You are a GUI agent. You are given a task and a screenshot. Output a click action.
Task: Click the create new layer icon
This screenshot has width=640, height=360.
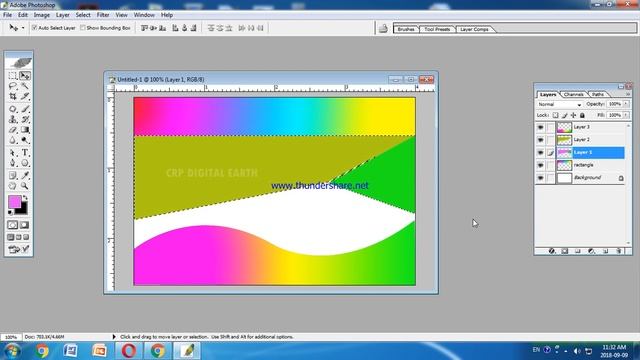pos(605,251)
